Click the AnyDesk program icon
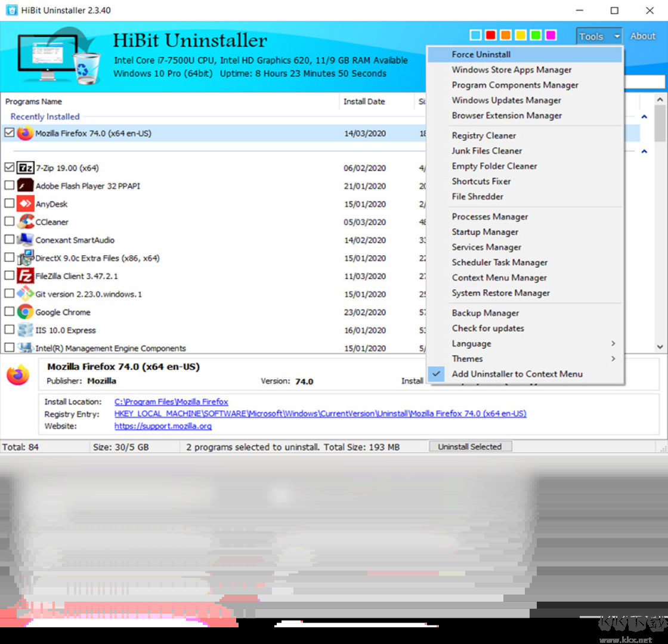 click(24, 203)
